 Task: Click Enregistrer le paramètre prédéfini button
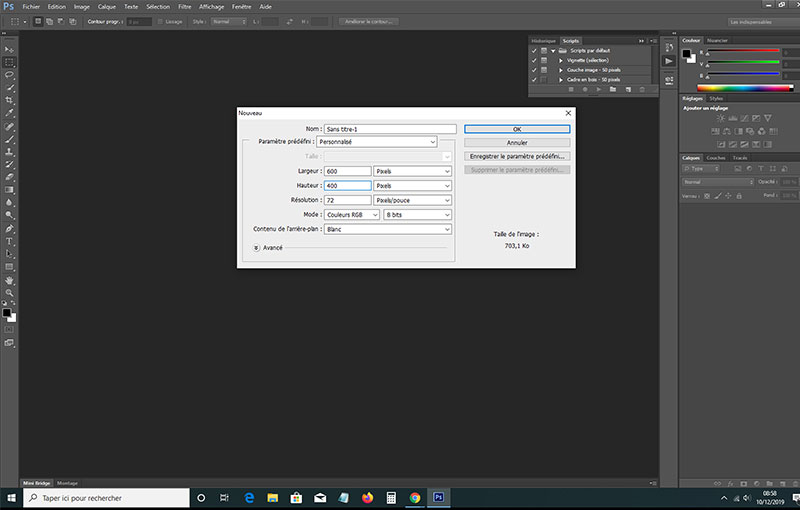pos(517,157)
